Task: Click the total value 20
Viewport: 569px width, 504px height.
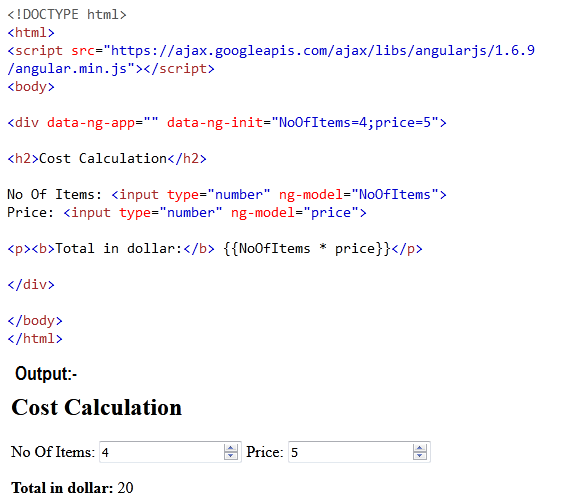Action: pos(125,488)
